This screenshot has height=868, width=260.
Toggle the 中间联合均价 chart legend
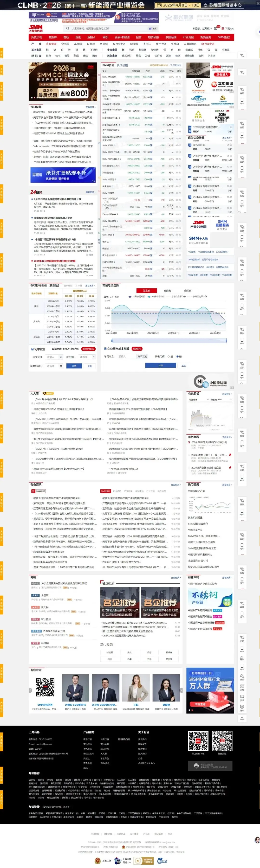(x=156, y=297)
